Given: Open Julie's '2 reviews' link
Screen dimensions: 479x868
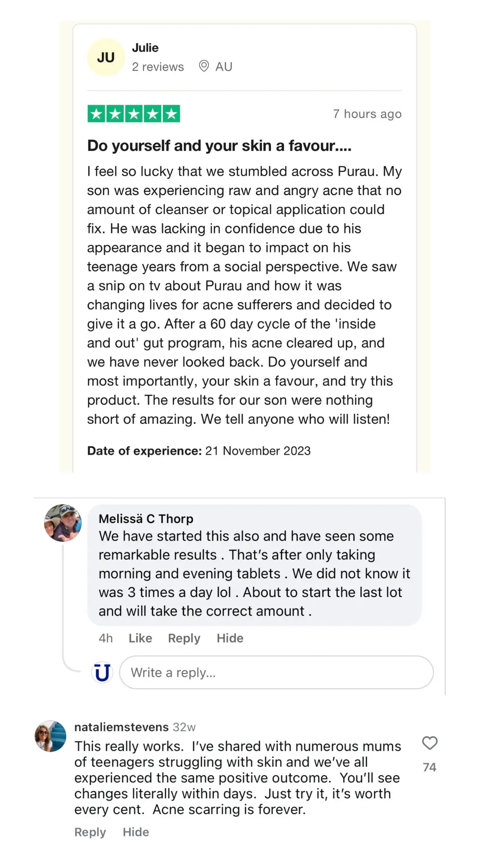Looking at the screenshot, I should pyautogui.click(x=158, y=67).
